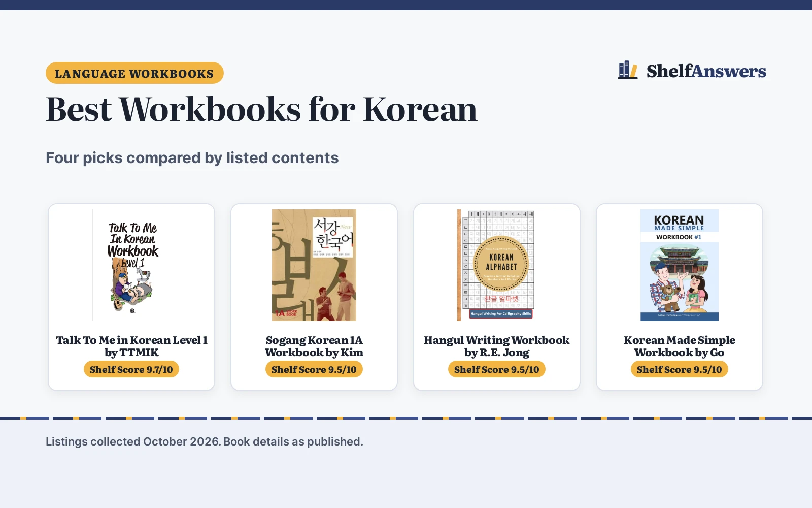This screenshot has height=508, width=812.
Task: Click the ShelfAnswers brand name
Action: click(706, 71)
